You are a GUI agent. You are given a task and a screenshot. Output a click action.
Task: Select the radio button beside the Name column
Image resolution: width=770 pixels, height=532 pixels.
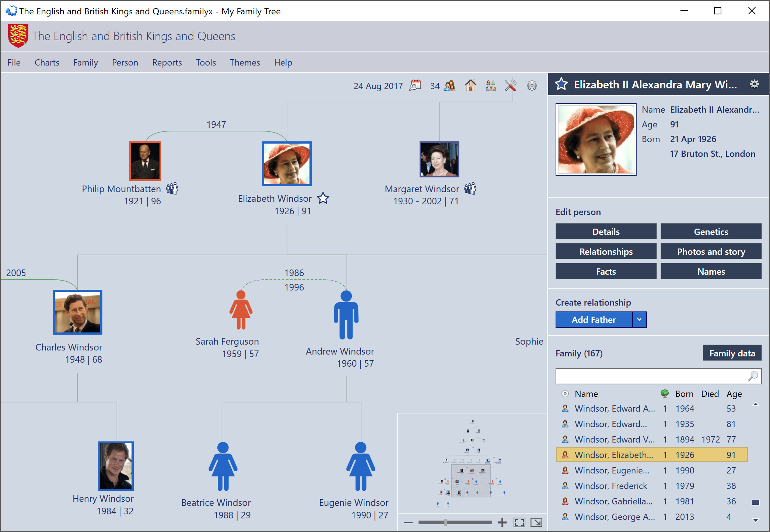click(565, 394)
